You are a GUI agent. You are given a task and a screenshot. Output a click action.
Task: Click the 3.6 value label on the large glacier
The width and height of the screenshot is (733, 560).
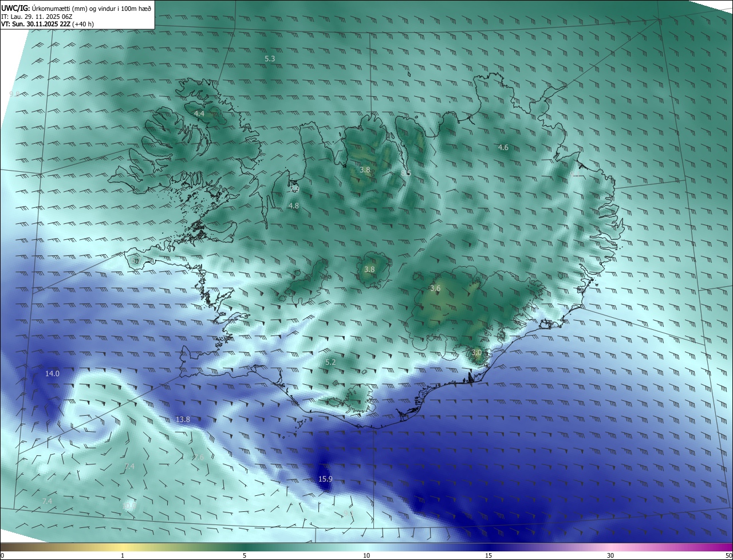[x=435, y=288]
